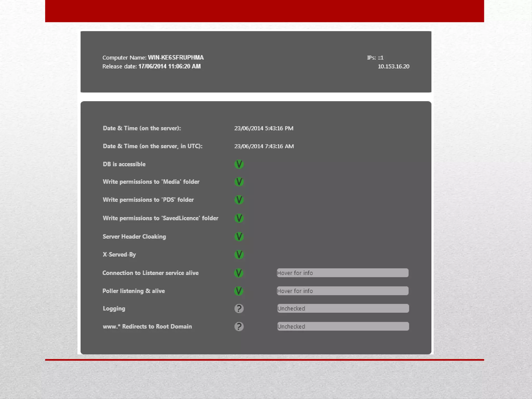Click the Listener service 'Hover for info' box
Image resolution: width=532 pixels, height=399 pixels.
pos(342,273)
